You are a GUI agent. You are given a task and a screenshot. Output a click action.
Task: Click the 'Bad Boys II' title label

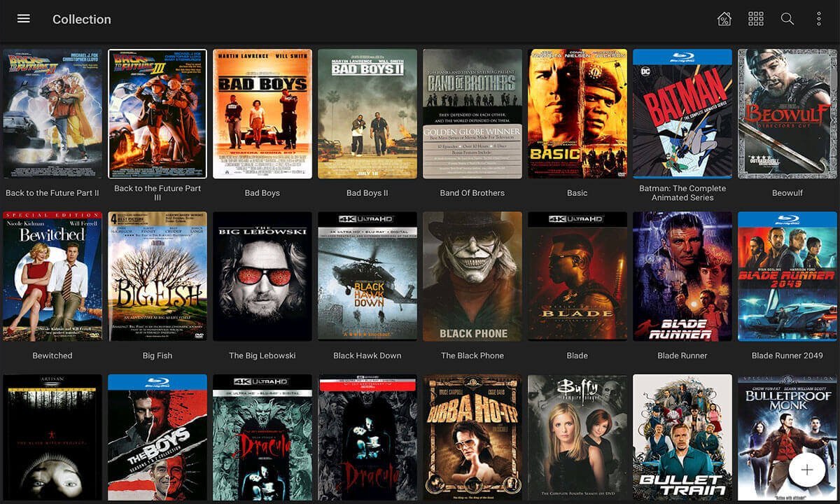point(367,193)
